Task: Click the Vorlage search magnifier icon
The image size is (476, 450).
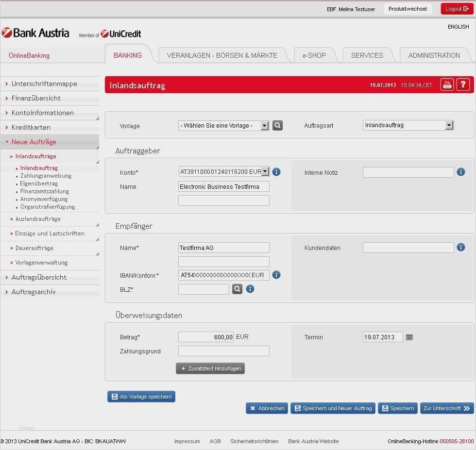Action: click(x=277, y=126)
